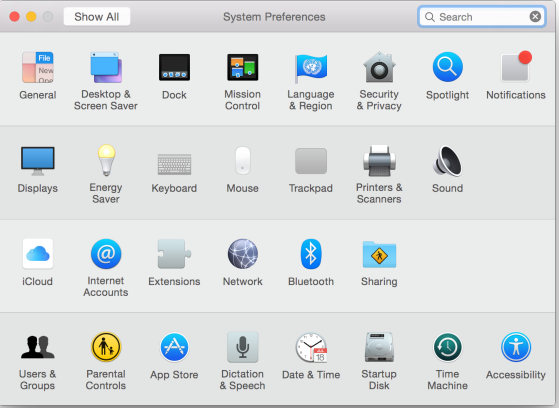The height and width of the screenshot is (408, 559).
Task: Close the System Preferences window
Action: (x=15, y=16)
